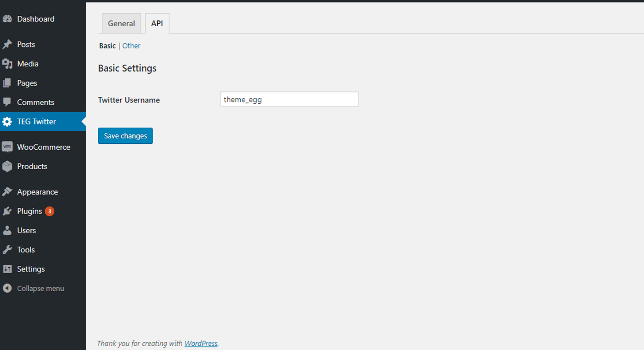Click the Dashboard gauge icon
644x350 pixels.
point(7,19)
